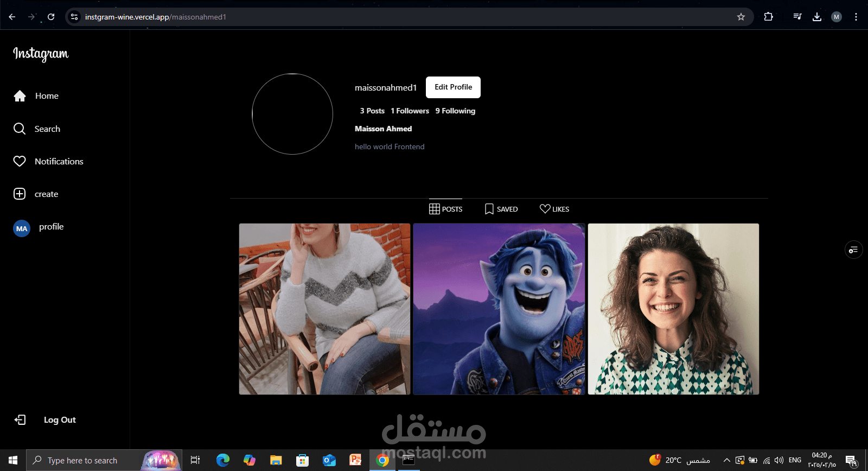Click the taskbar clock showing 04:20

822,460
